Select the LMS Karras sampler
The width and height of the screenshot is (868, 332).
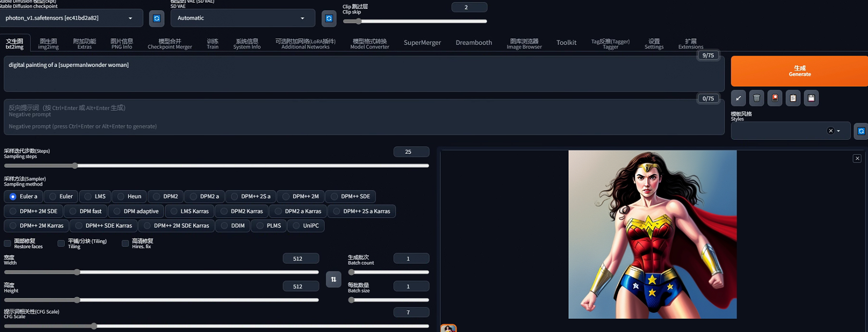[x=189, y=211]
